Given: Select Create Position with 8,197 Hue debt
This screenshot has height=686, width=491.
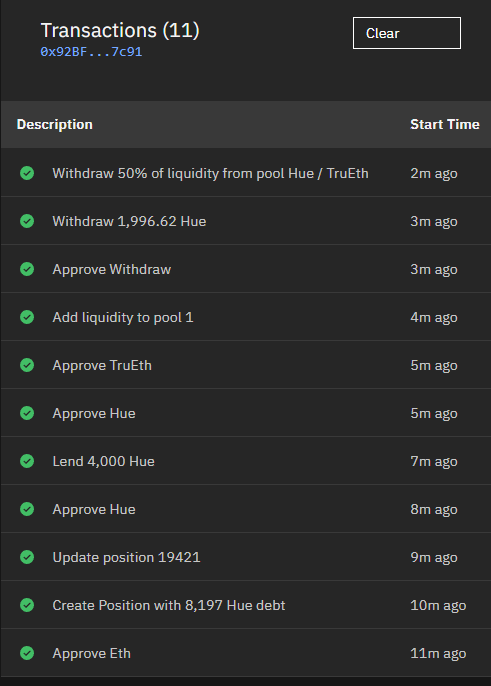Looking at the screenshot, I should 246,605.
